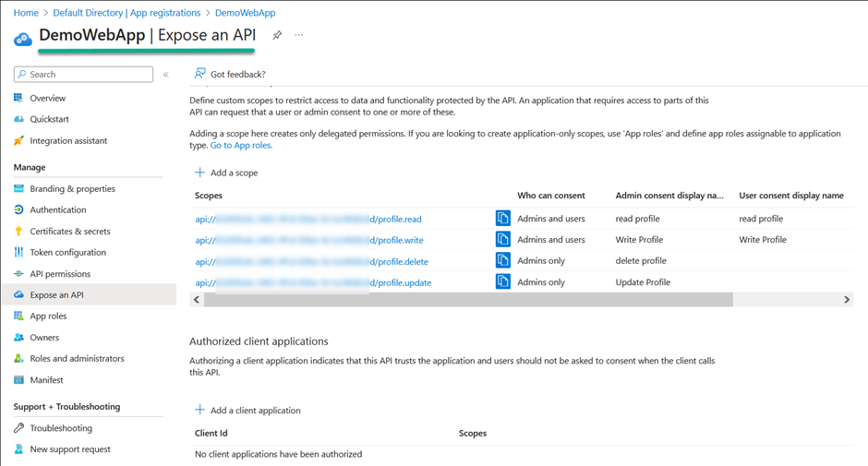Click the Expose an API cloud icon
The width and height of the screenshot is (868, 466).
tap(18, 294)
